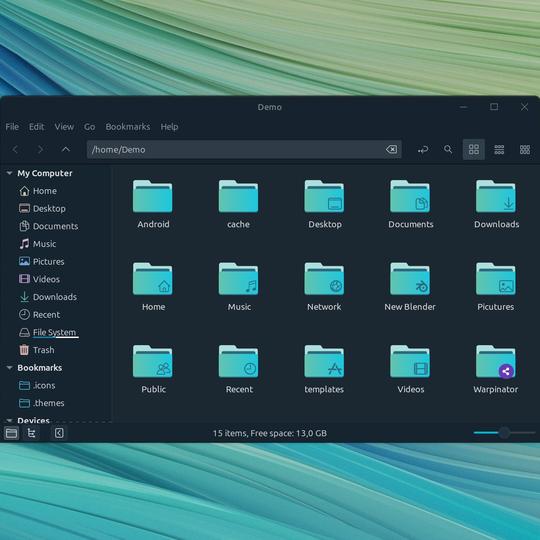The image size is (540, 540).
Task: Click the search magnifier icon in the toolbar
Action: [448, 149]
